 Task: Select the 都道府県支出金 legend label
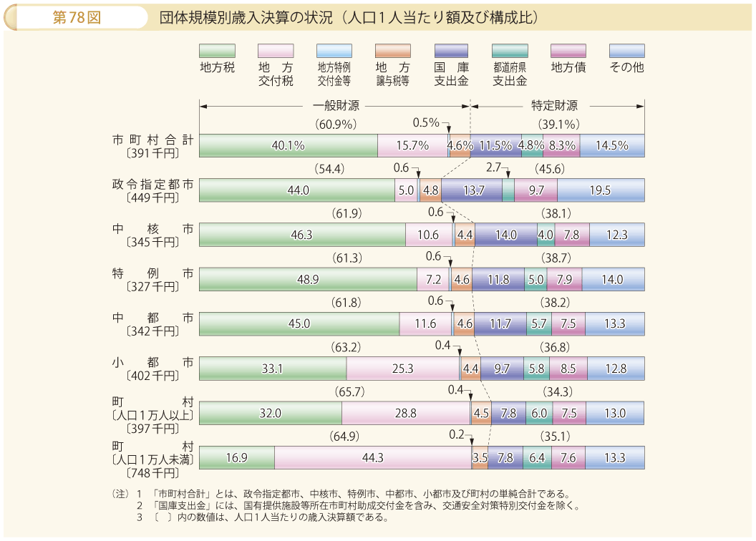[510, 74]
